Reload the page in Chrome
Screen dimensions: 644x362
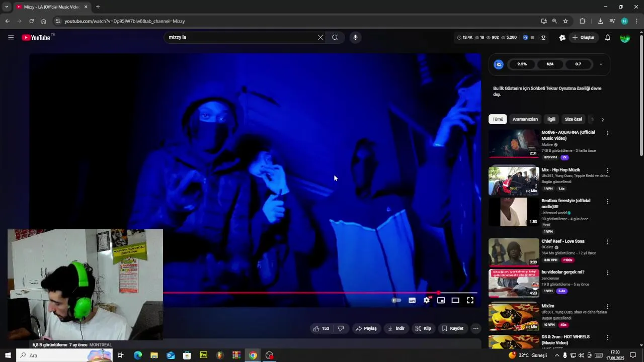pyautogui.click(x=31, y=21)
